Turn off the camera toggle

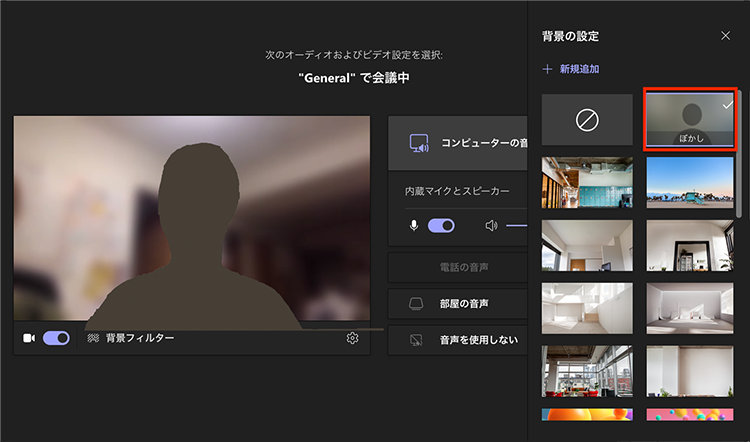[x=56, y=338]
